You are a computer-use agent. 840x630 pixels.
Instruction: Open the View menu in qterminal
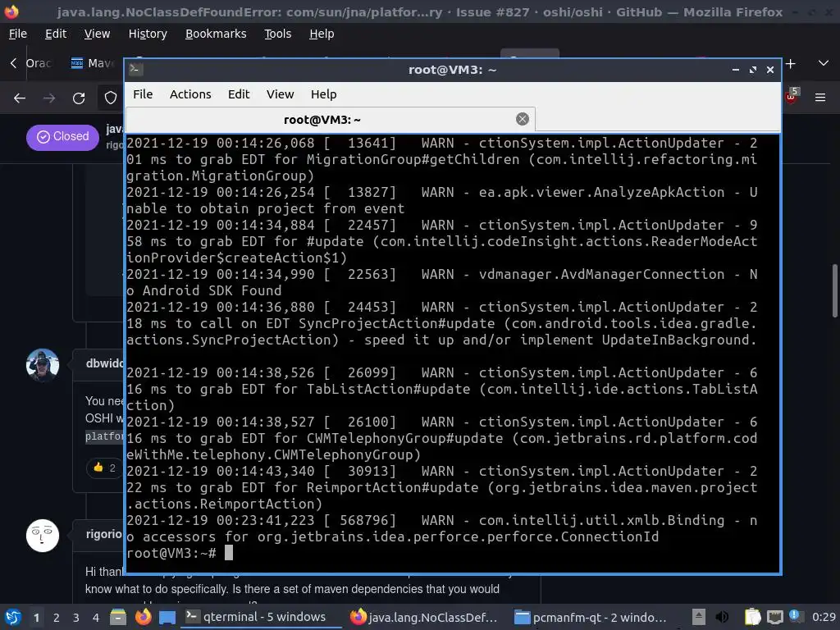point(281,94)
